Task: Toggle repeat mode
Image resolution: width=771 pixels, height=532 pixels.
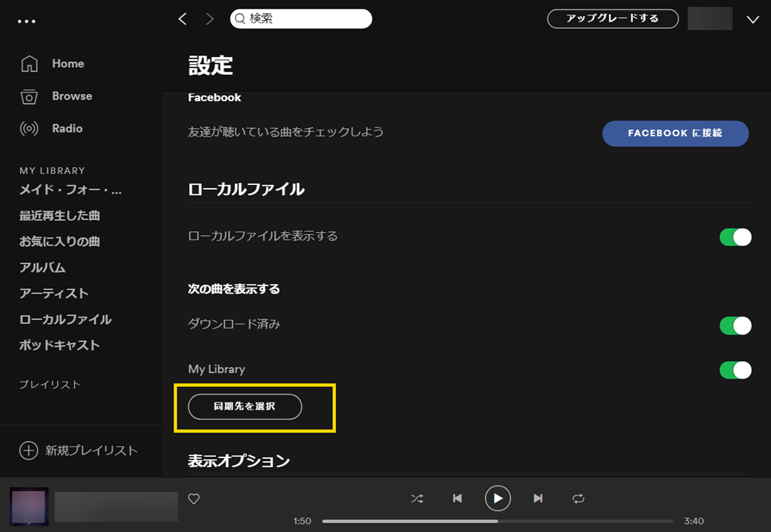Action: tap(578, 499)
